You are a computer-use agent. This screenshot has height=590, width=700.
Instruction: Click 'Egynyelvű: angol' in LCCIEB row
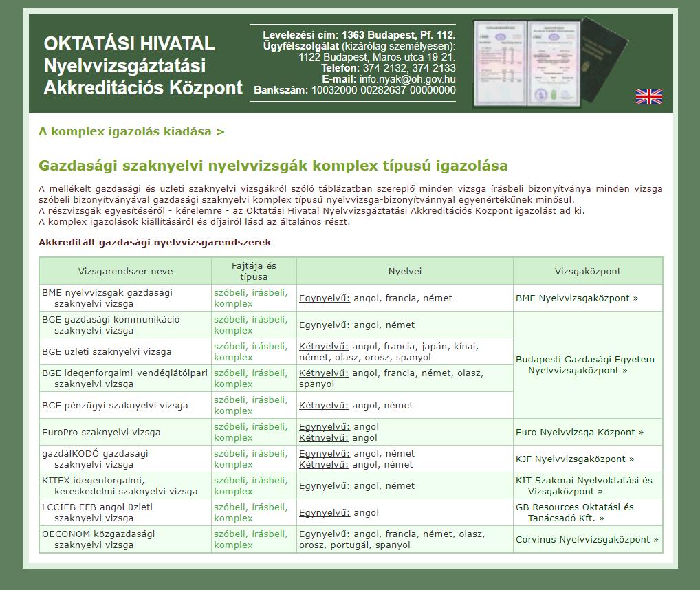[x=339, y=512]
